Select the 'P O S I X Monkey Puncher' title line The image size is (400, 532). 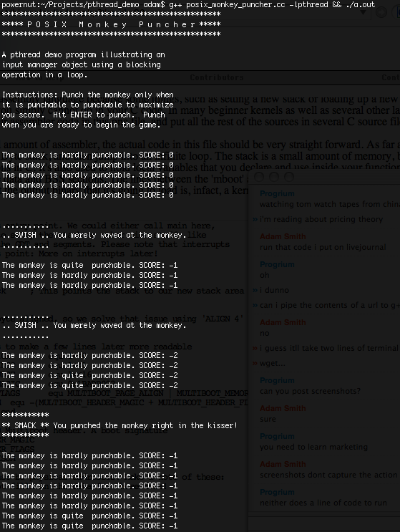pyautogui.click(x=111, y=24)
